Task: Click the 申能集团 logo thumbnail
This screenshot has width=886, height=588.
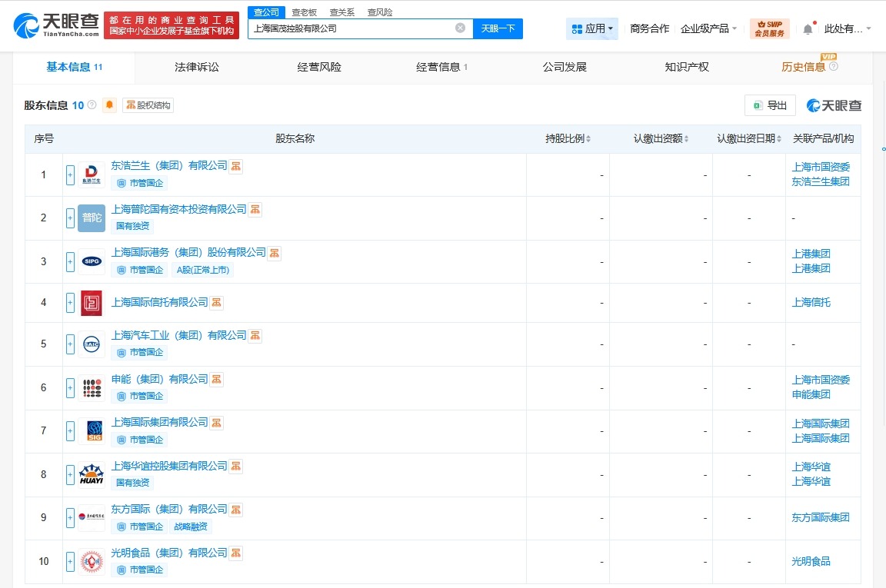Action: tap(92, 387)
